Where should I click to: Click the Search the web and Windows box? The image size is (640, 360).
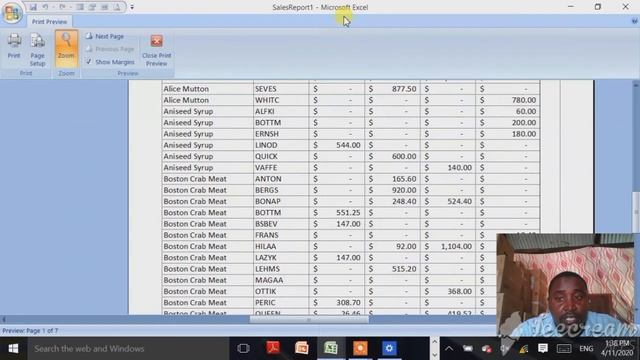tap(128, 349)
